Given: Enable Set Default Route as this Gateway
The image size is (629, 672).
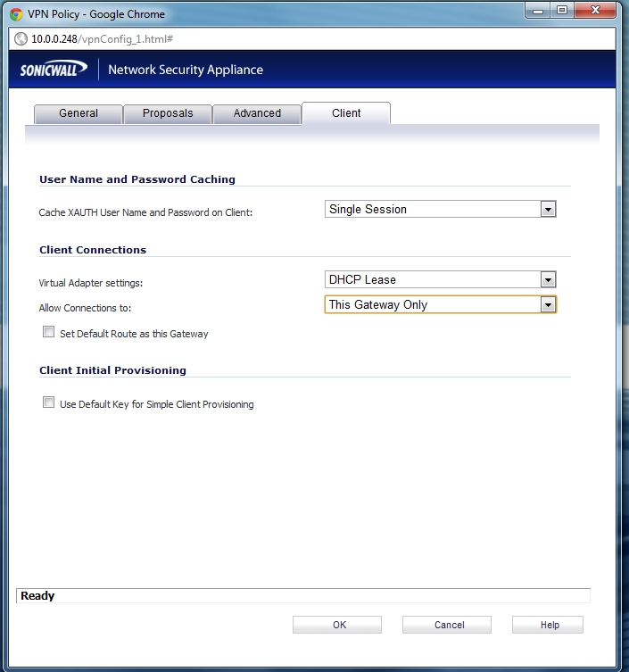Looking at the screenshot, I should 48,332.
